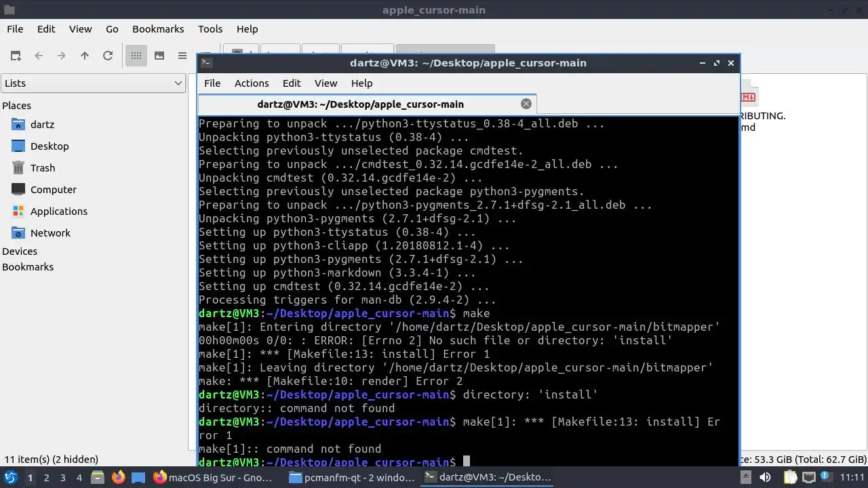Launch file manager from the panel quicklaunch
Screen dimensions: 868x488
pyautogui.click(x=97, y=477)
